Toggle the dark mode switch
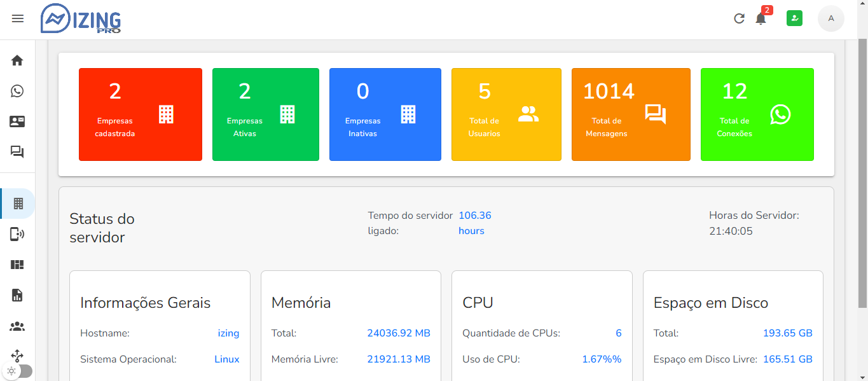The width and height of the screenshot is (868, 381). [17, 371]
